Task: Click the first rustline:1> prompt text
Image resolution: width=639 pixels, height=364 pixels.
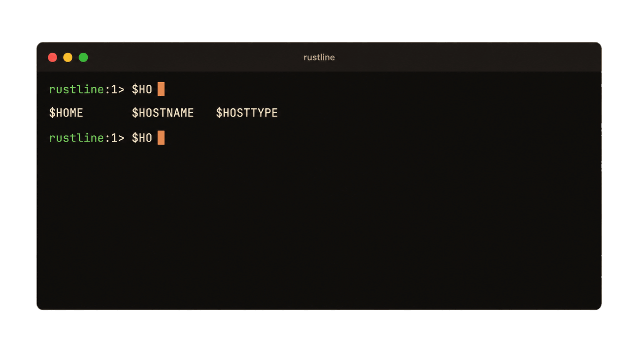Action: click(x=87, y=90)
